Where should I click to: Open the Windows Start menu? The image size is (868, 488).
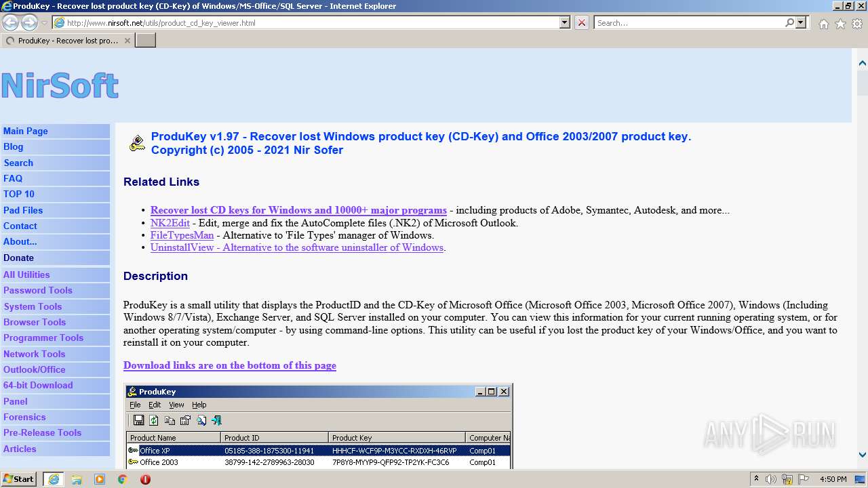coord(19,479)
